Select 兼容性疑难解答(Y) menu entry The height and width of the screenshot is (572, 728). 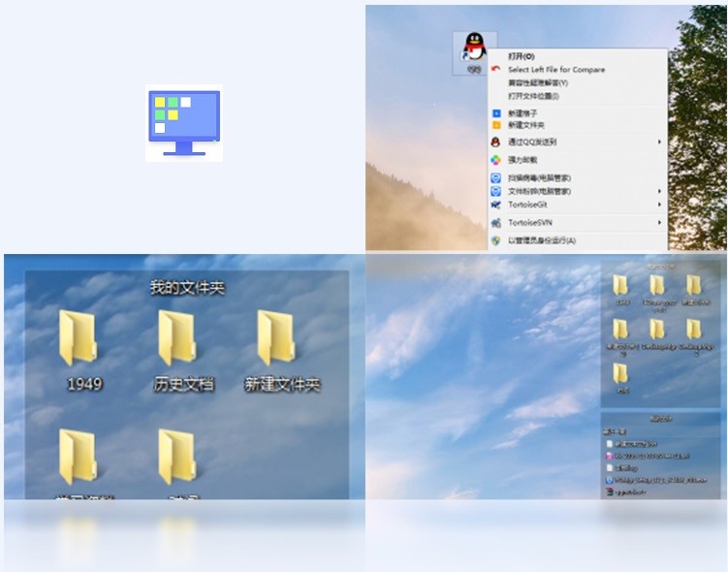pyautogui.click(x=538, y=82)
